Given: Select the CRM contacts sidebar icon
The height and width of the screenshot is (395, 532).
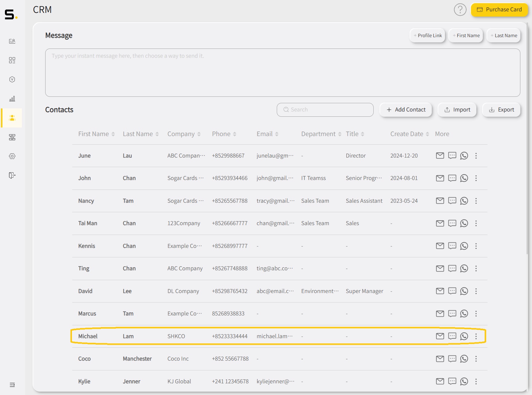Looking at the screenshot, I should (x=12, y=118).
